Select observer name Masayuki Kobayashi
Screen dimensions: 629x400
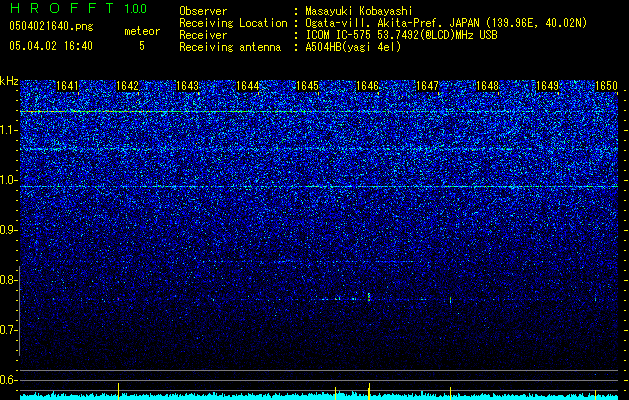pos(359,11)
